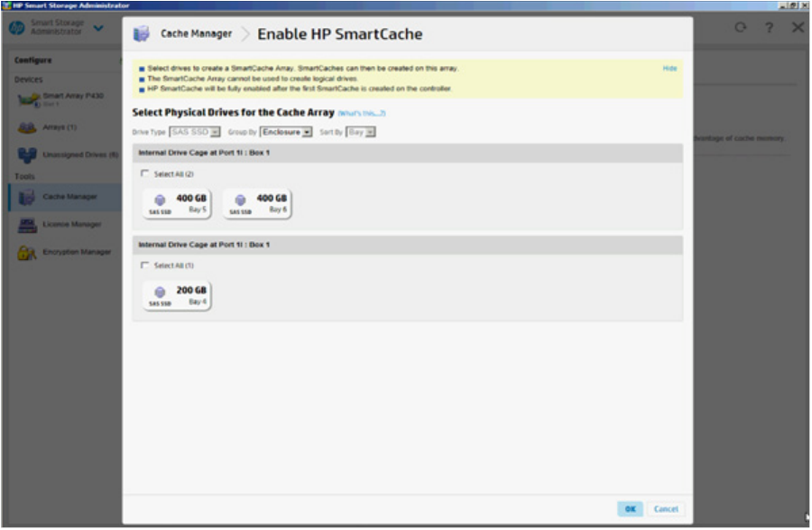Click the Smart Array P430 controller icon
The image size is (812, 530).
coord(28,99)
